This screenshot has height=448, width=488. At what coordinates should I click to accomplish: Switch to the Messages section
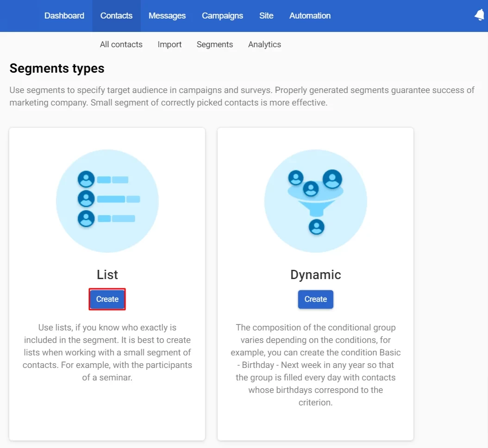click(x=167, y=16)
